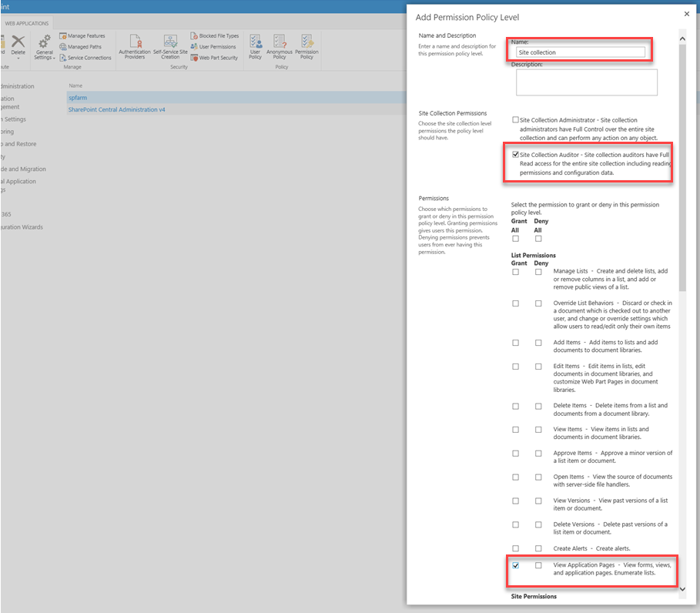Open Upgrade and Migration sidebar link
This screenshot has height=613, width=700.
tap(23, 169)
